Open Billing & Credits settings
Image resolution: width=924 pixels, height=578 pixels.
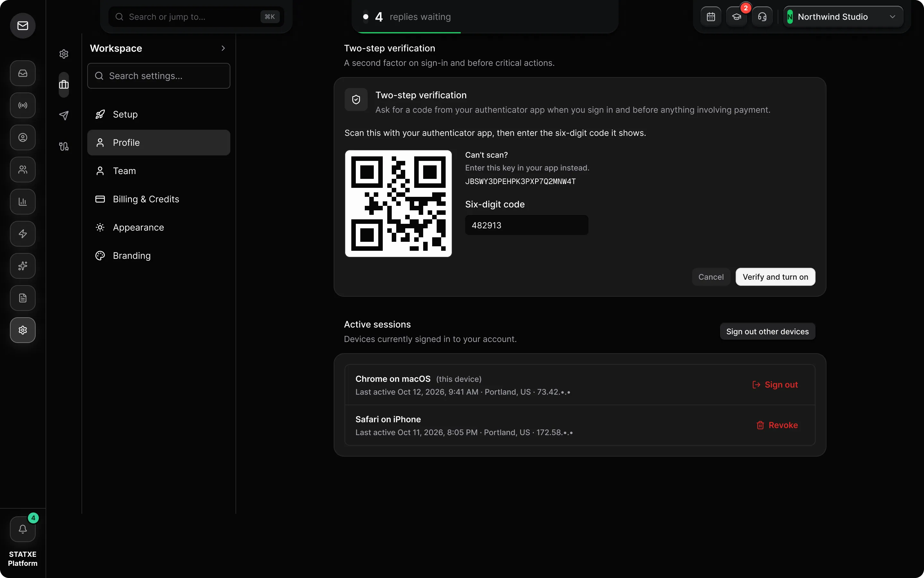(159, 199)
